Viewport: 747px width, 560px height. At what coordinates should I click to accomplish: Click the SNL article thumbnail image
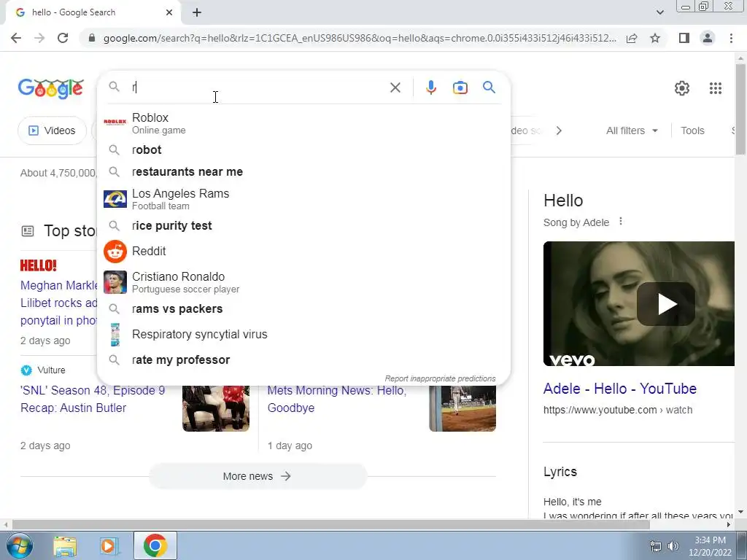point(216,408)
